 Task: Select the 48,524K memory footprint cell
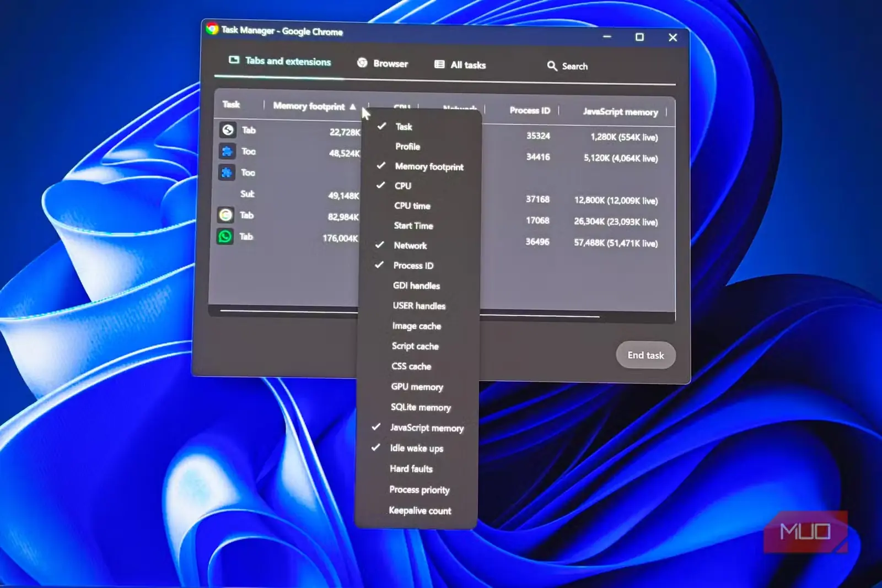click(x=345, y=153)
